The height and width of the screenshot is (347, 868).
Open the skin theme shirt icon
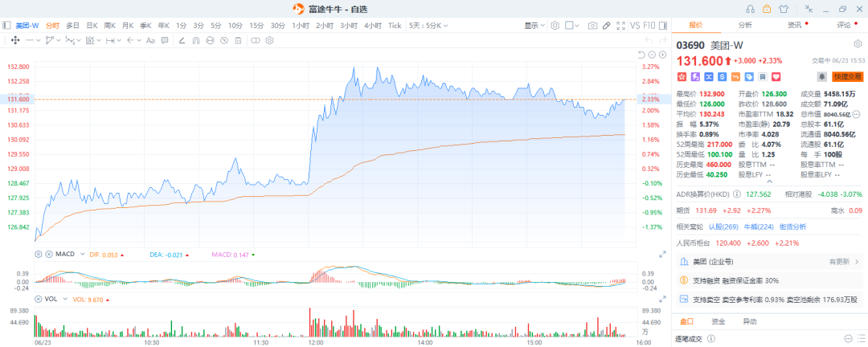[783, 8]
